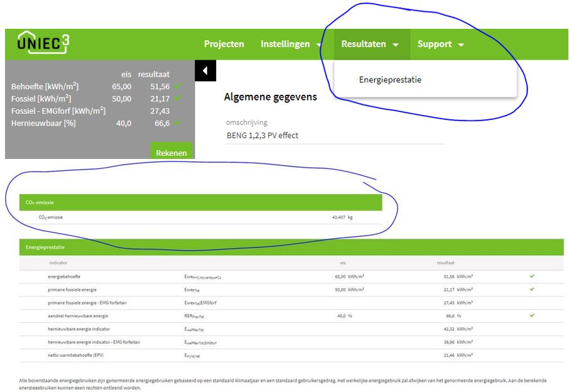
Task: Click the Support dropdown caret
Action: (461, 45)
